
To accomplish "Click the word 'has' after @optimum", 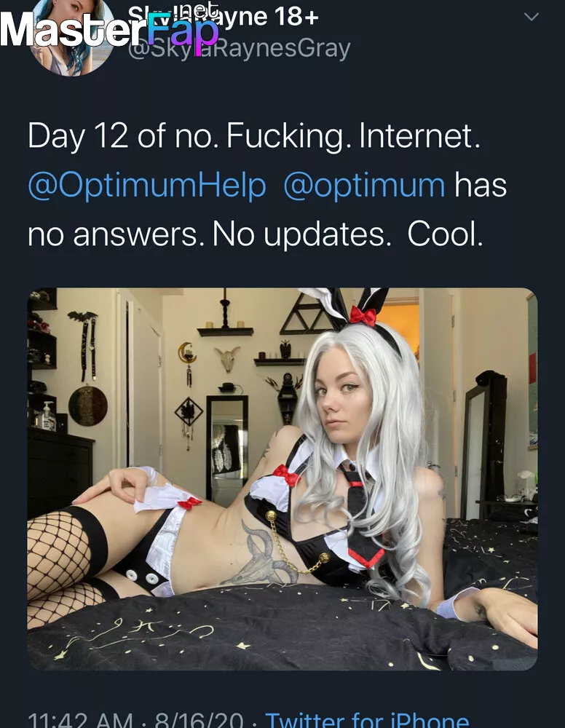I will click(x=481, y=185).
